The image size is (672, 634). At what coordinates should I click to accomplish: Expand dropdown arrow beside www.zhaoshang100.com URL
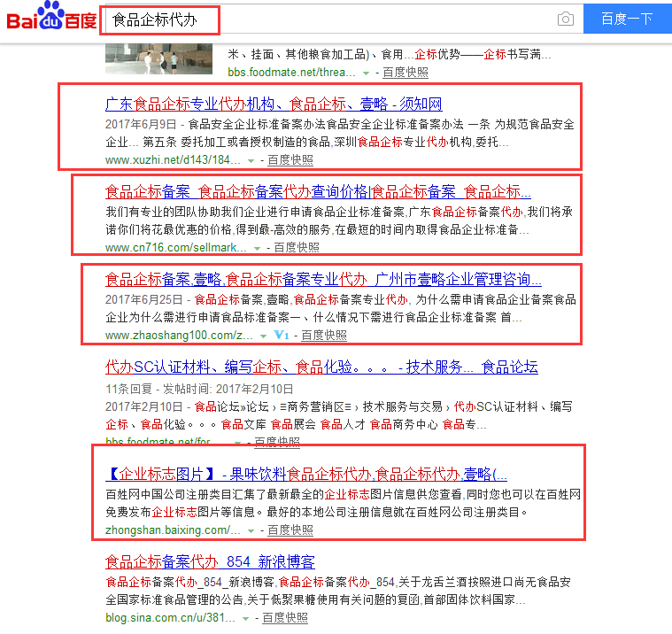point(264,336)
